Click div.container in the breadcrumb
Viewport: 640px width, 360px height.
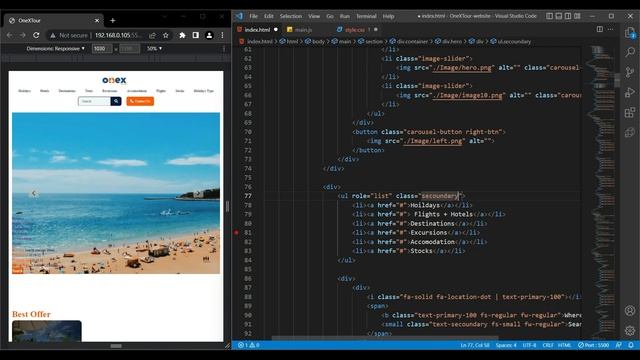tap(412, 42)
